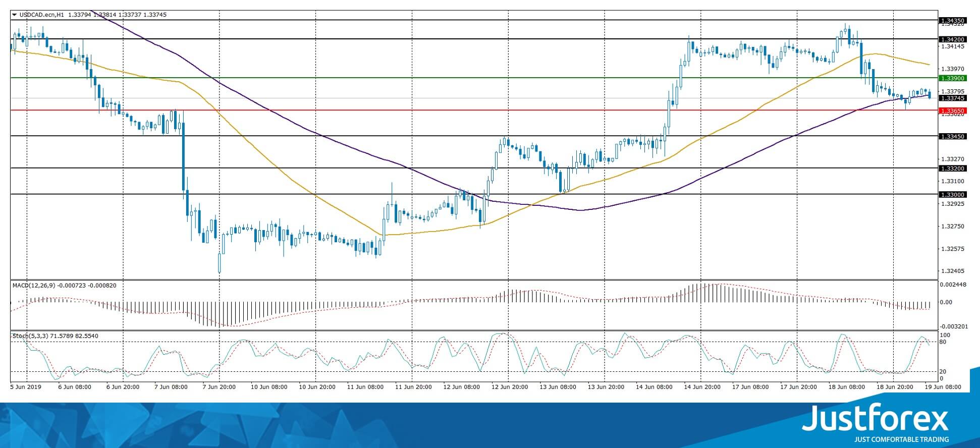
Task: Click the 1.34145 price scale value
Action: tap(953, 47)
